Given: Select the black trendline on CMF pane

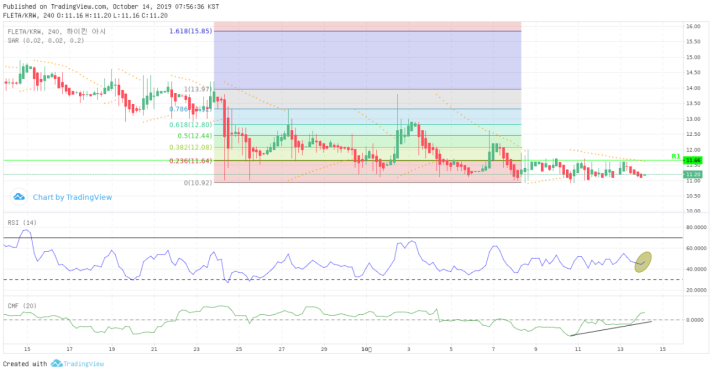Looking at the screenshot, I should click(610, 328).
